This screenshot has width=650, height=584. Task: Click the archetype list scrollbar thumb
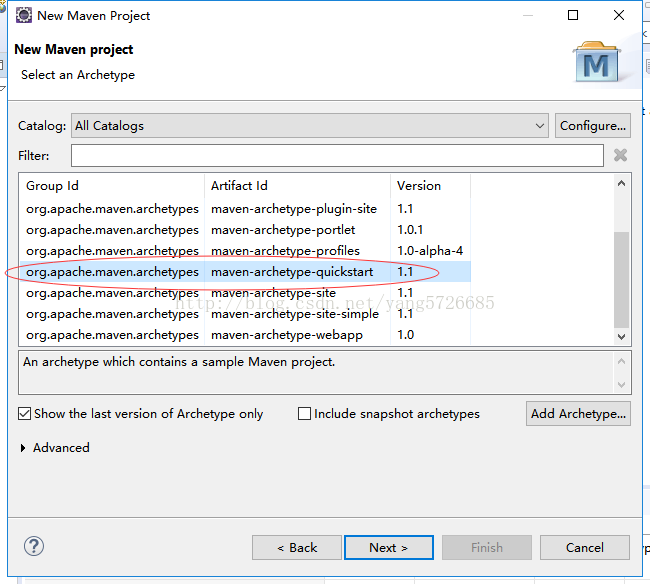click(621, 280)
